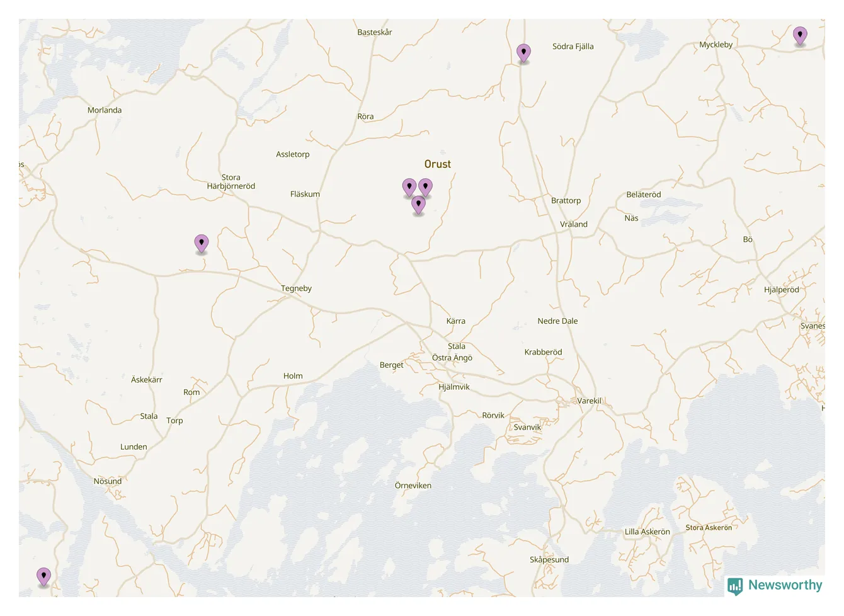The width and height of the screenshot is (844, 616).
Task: Click the Orust map label
Action: tap(438, 164)
